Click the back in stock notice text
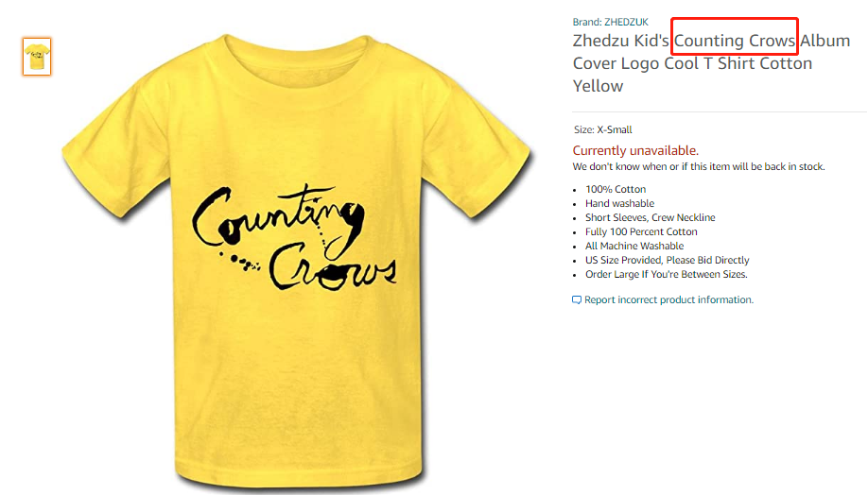Screen dimensions: 868x495 (699, 167)
